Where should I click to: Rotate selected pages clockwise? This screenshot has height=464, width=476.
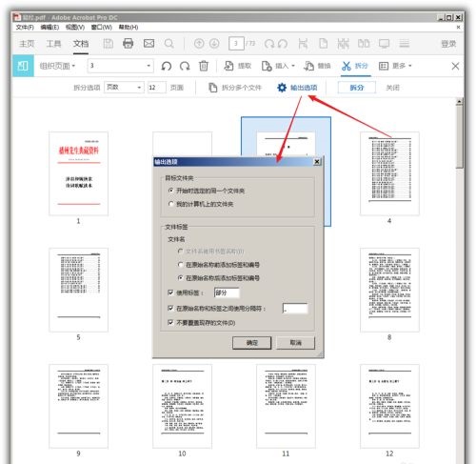coord(185,66)
